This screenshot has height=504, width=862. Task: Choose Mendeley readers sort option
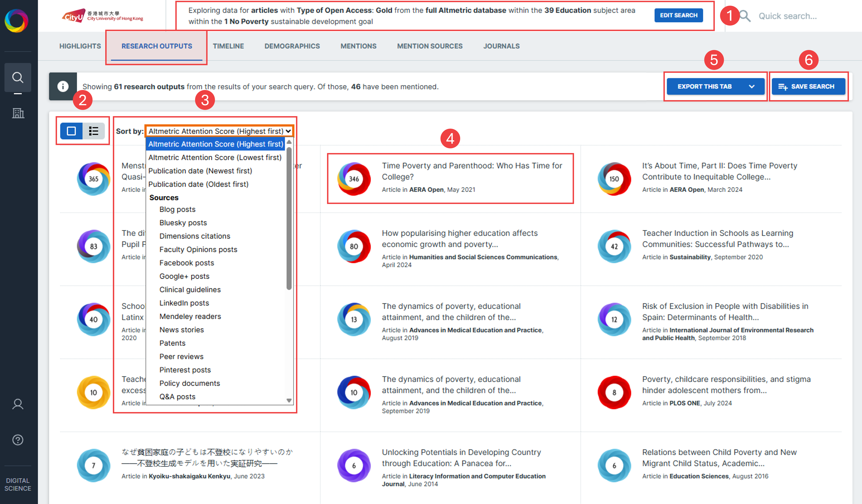tap(190, 316)
